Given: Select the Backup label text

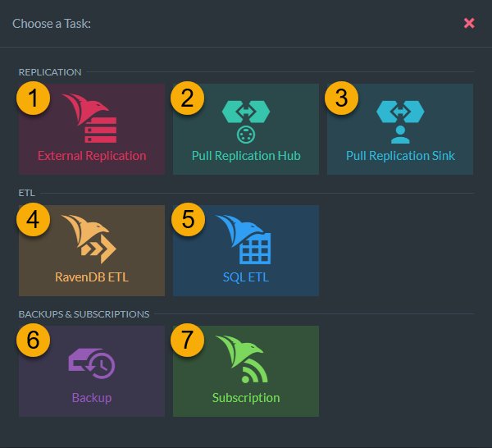Looking at the screenshot, I should click(x=92, y=398).
